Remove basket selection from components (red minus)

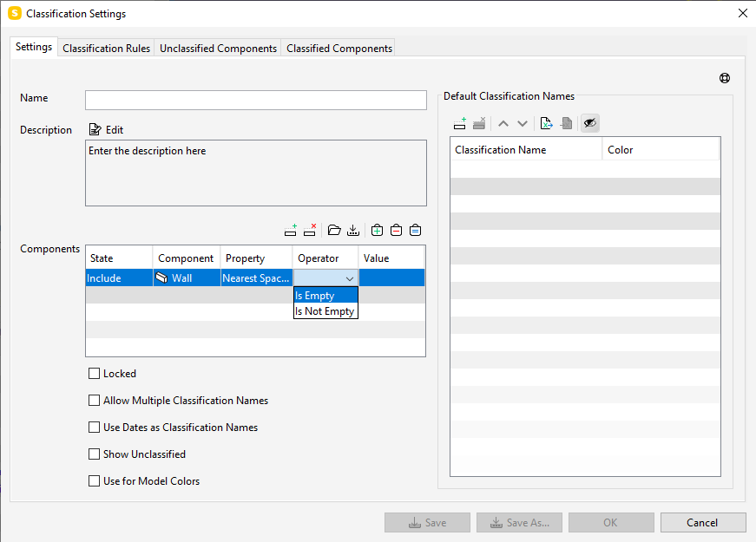[397, 231]
